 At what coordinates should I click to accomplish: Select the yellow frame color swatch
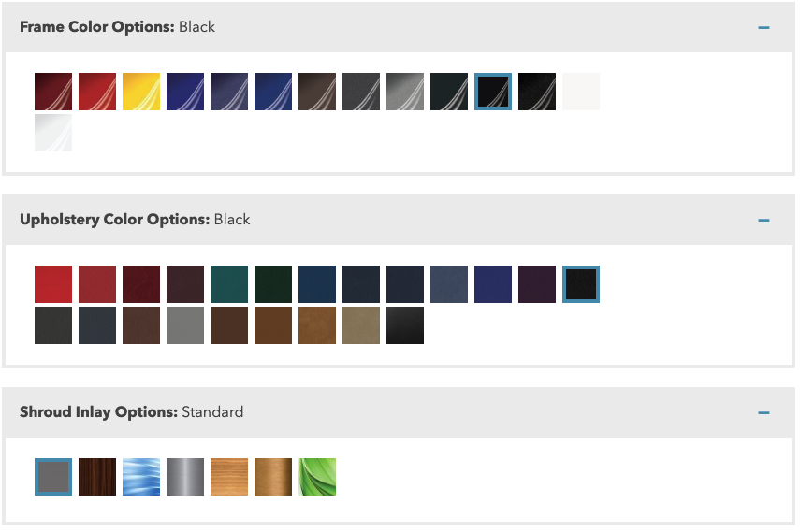pyautogui.click(x=141, y=92)
